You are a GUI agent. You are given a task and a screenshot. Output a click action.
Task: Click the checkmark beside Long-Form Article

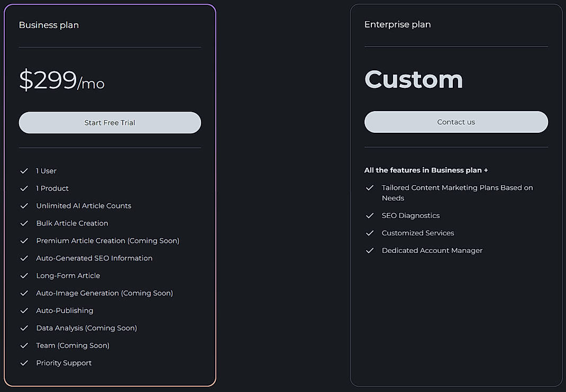(x=24, y=275)
